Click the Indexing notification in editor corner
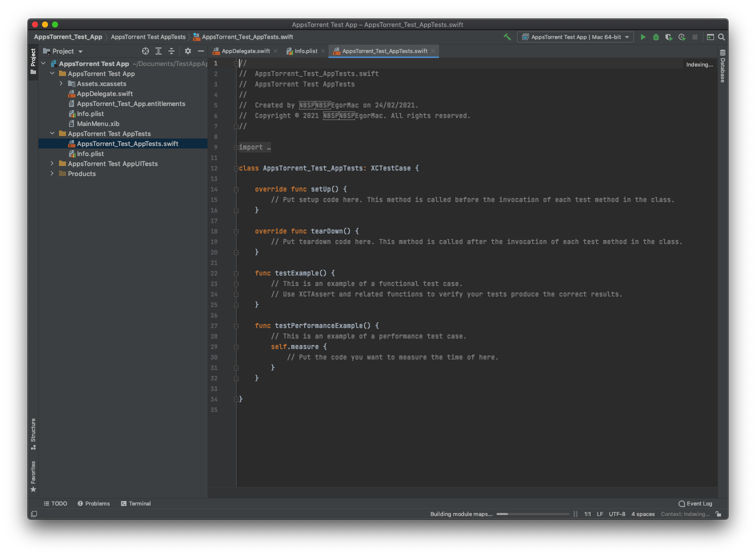Viewport: 756px width, 556px height. pyautogui.click(x=699, y=64)
